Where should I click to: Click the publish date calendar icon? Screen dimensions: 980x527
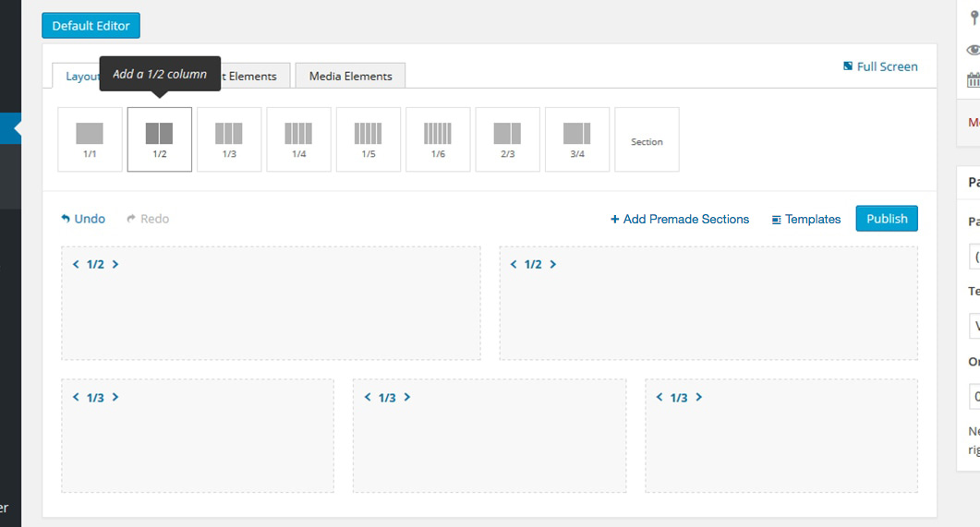point(974,80)
